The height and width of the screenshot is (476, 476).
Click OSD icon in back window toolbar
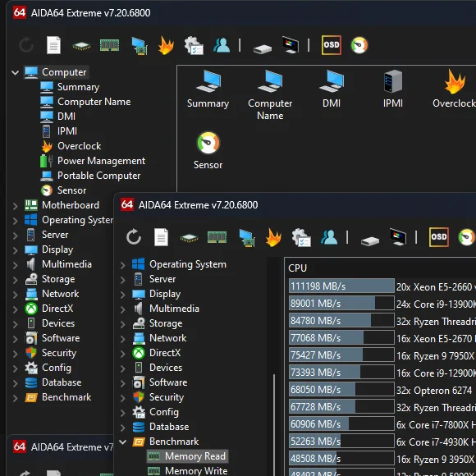tap(332, 45)
